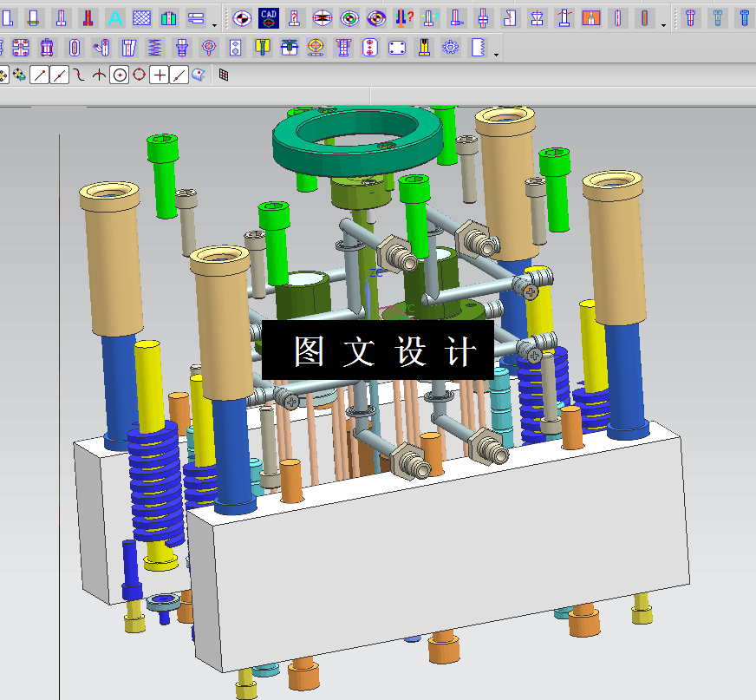This screenshot has width=756, height=700.
Task: Click the dark blue CAD icon
Action: 269,18
